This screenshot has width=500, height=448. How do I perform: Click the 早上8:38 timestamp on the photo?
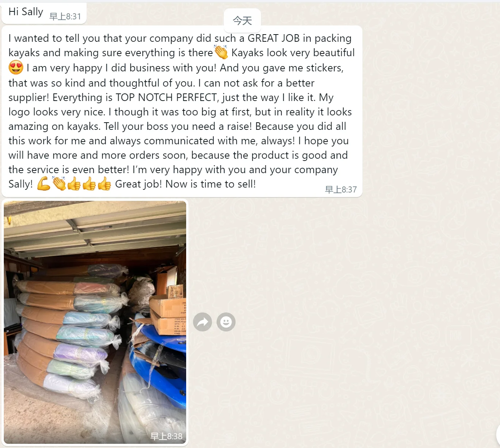pyautogui.click(x=166, y=436)
